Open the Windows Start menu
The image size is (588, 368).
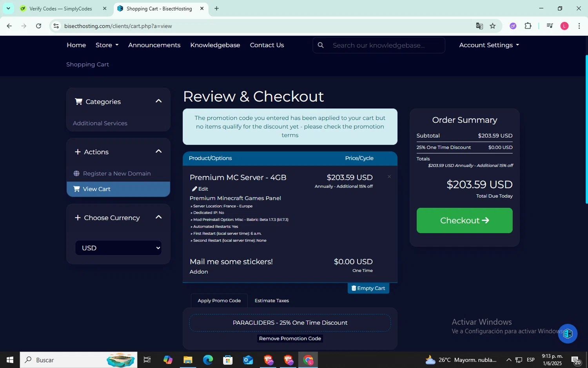coord(10,360)
